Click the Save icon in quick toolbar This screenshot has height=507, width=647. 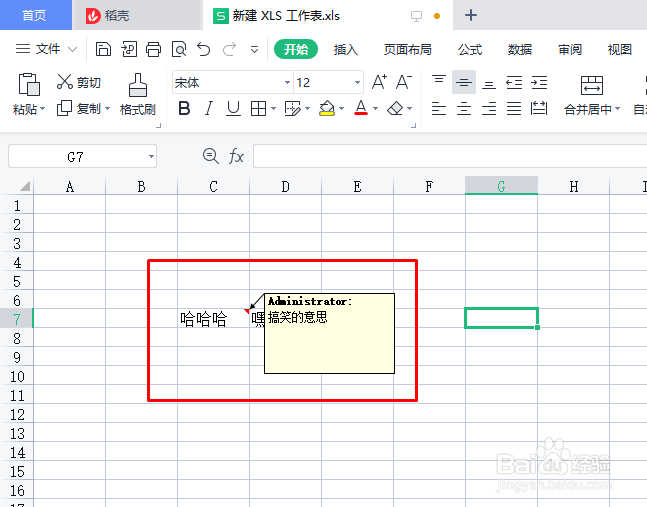tap(103, 49)
